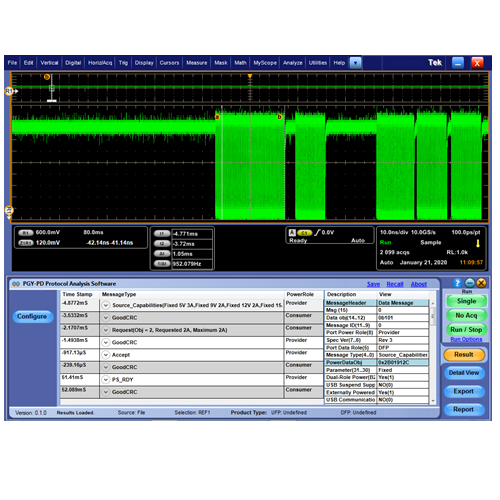Click the Configure button
Viewport: 500px width, 500px height.
pos(32,316)
